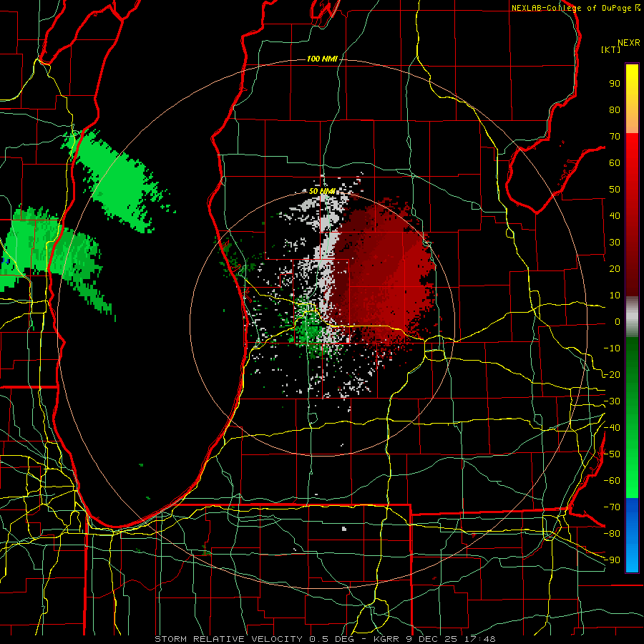644x644 pixels.
Task: Click the gray zero-velocity segment of color bar
Action: pyautogui.click(x=632, y=317)
